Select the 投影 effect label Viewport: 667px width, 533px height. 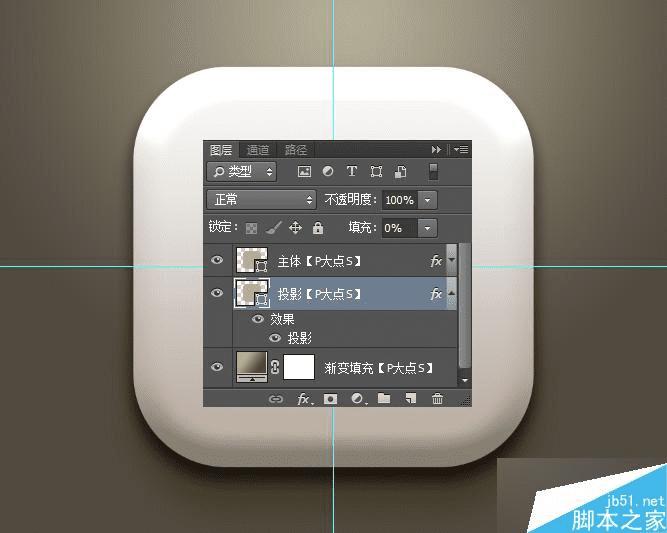coord(300,338)
